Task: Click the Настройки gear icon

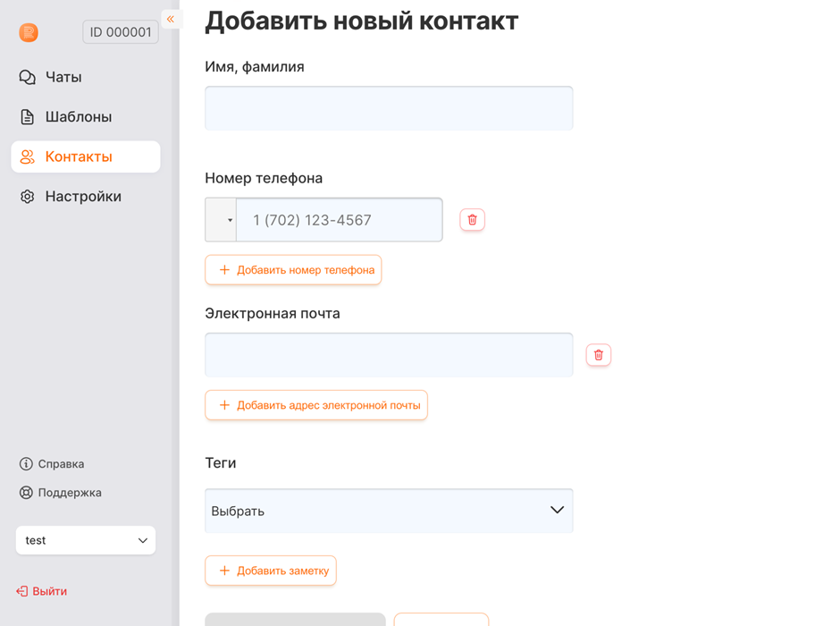Action: pos(28,196)
